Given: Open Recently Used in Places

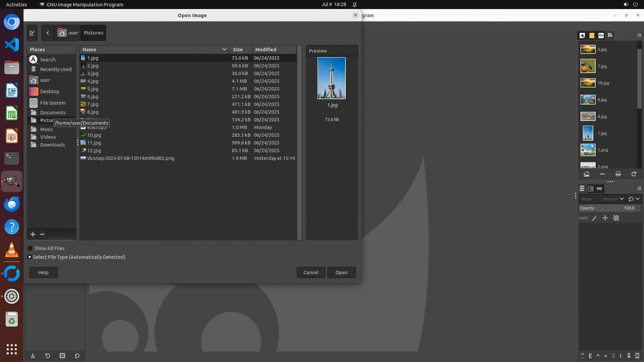Looking at the screenshot, I should click(x=56, y=69).
